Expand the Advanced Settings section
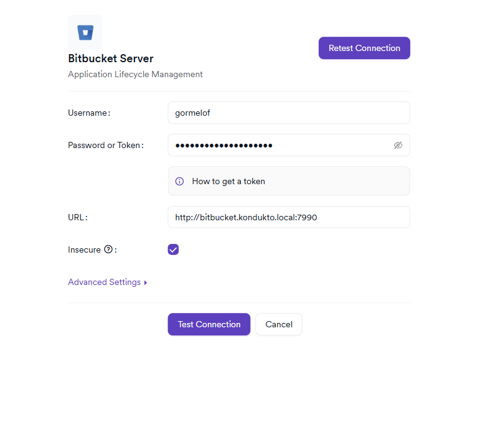This screenshot has height=448, width=478. (105, 282)
